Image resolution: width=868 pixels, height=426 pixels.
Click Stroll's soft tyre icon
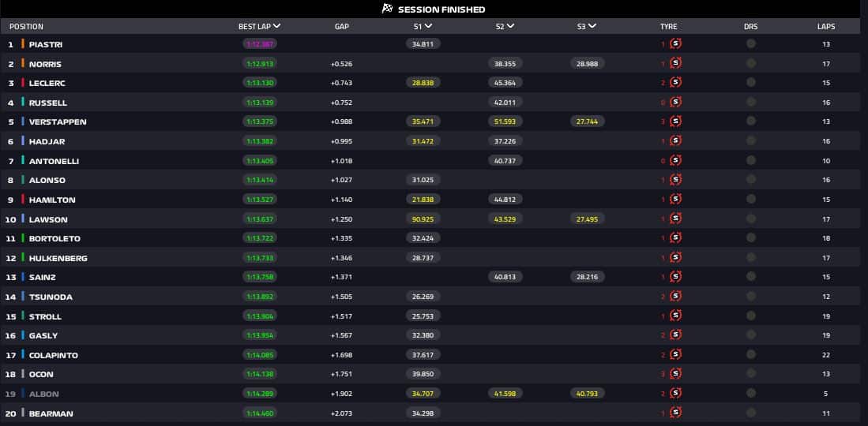[x=675, y=316]
